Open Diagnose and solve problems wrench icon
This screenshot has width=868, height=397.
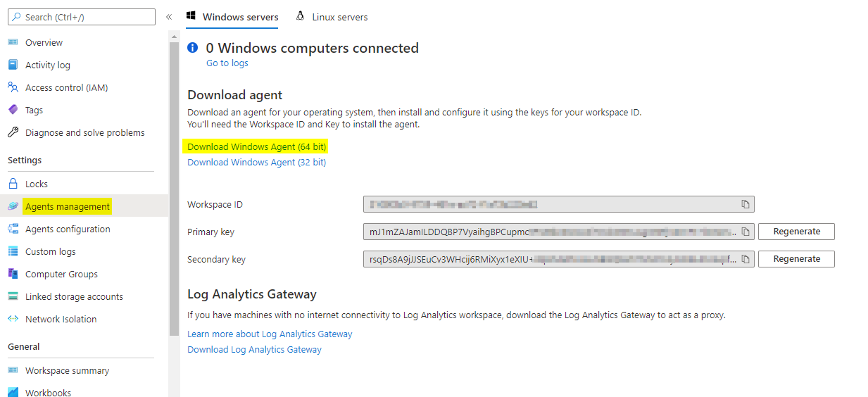[13, 132]
